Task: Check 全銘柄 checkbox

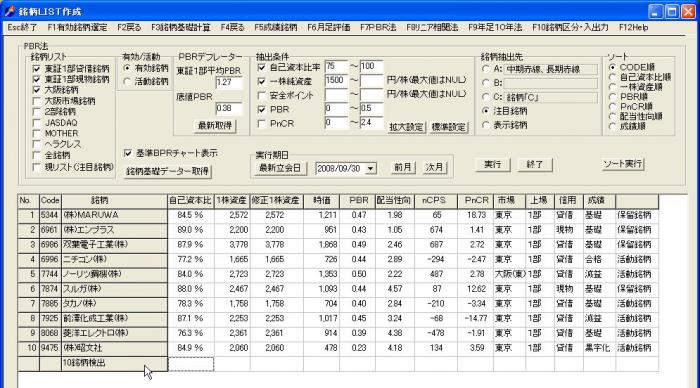Action: (37, 155)
